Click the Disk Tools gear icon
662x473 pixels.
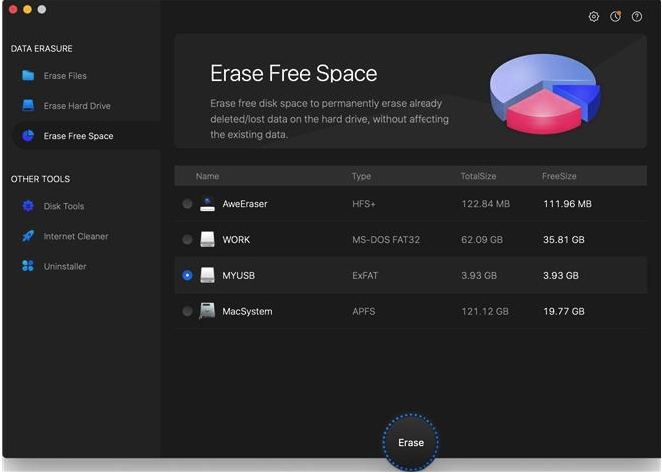pos(28,206)
